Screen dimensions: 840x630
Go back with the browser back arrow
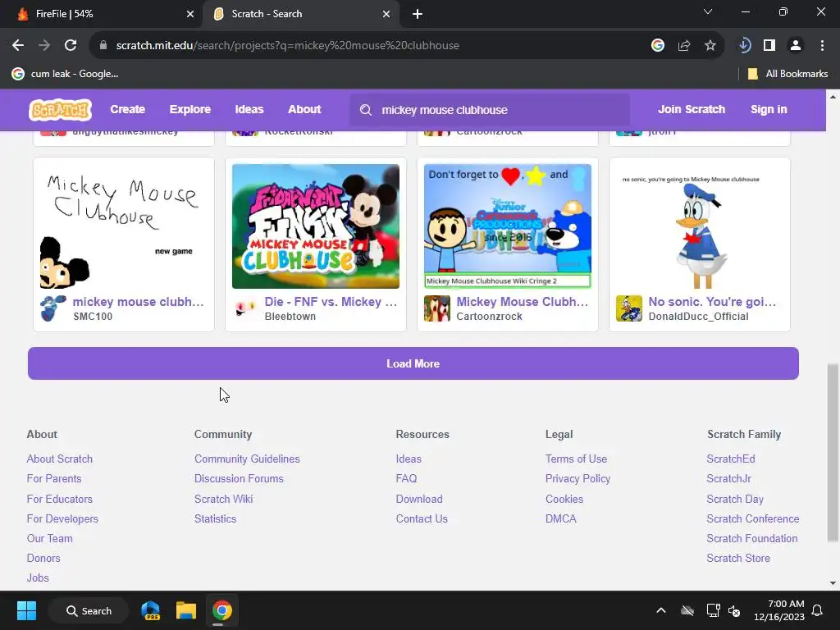(x=18, y=46)
